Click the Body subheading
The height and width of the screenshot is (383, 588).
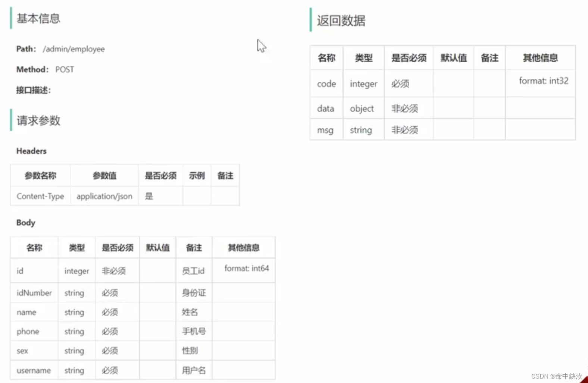(26, 223)
